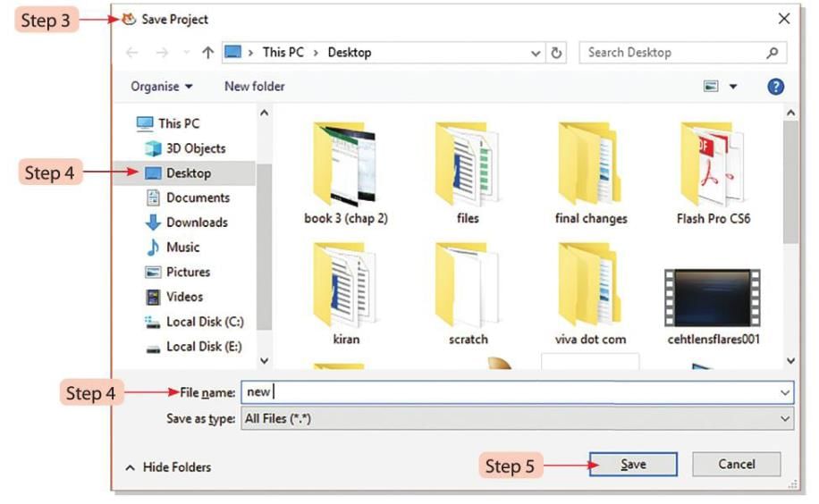Close the Save Project dialog

coord(783,20)
